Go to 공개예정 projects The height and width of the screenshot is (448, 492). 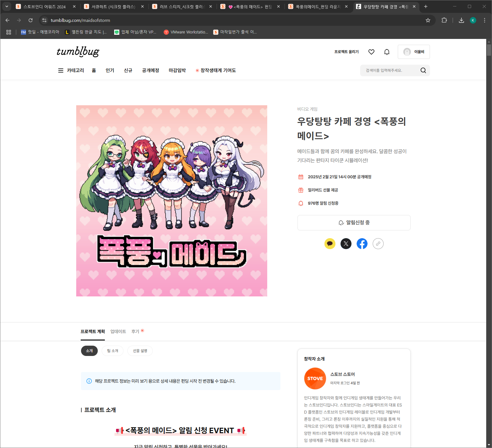pos(150,70)
